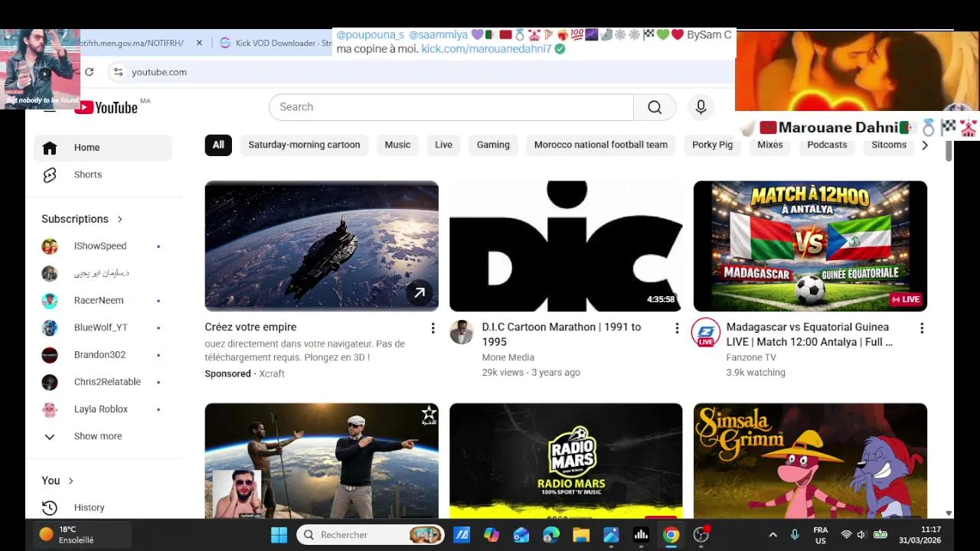
Task: Start voice search with microphone
Action: 701,107
